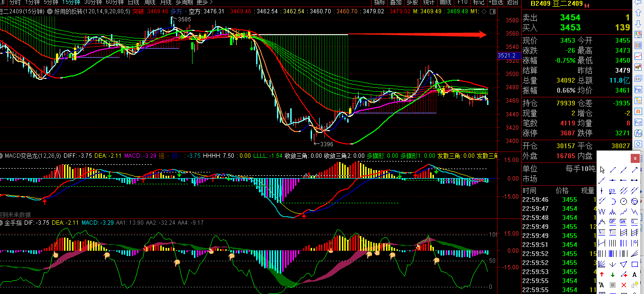This screenshot has height=294, width=644.
Task: Add to watchlist with +自选
Action: click(496, 2)
